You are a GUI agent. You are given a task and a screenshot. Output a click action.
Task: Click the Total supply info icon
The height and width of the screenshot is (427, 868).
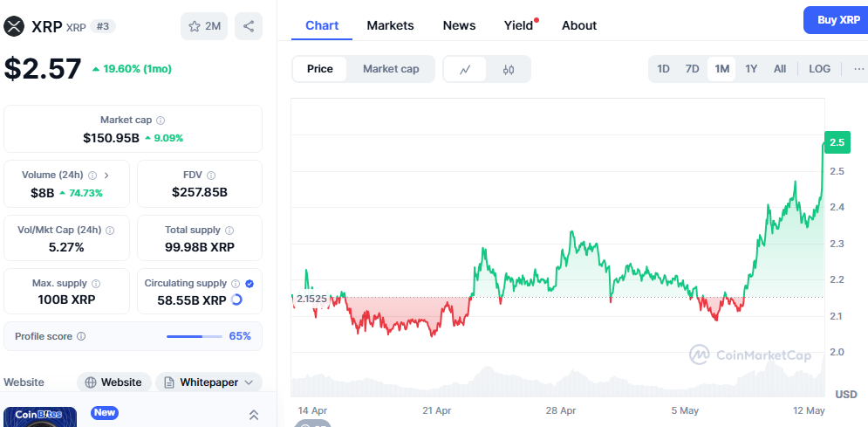coord(229,230)
